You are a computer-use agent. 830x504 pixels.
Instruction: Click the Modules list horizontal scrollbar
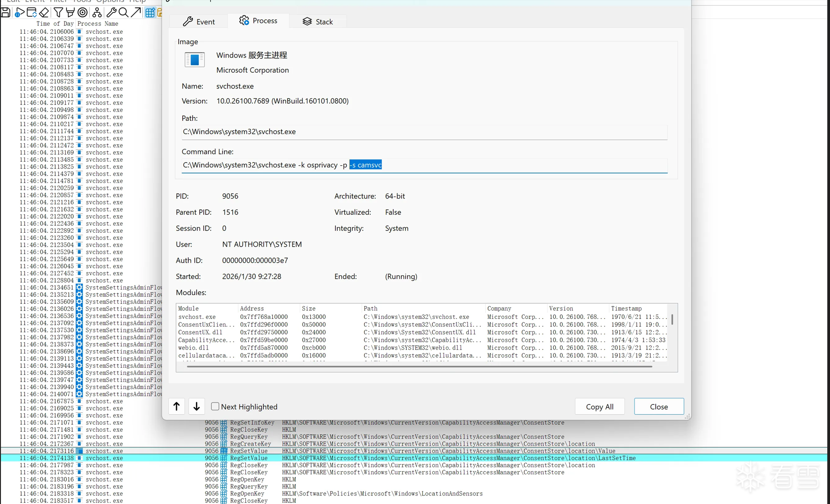[x=420, y=367]
